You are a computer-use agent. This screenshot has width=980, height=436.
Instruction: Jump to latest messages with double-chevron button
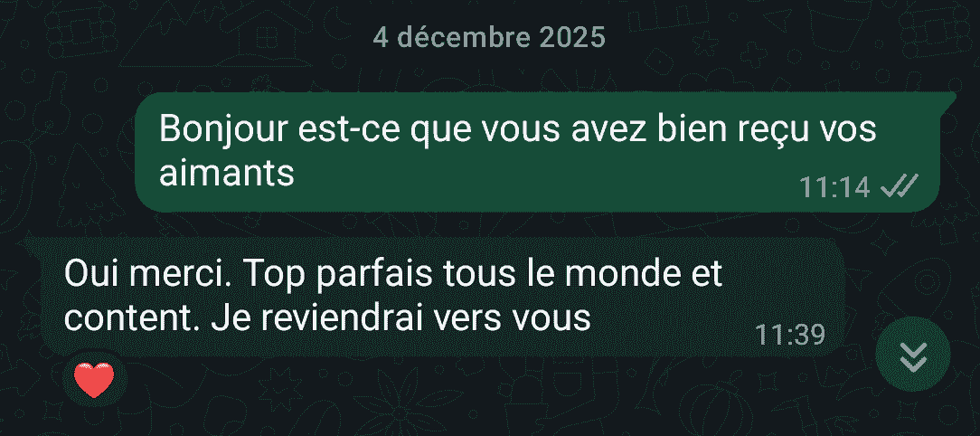(913, 355)
